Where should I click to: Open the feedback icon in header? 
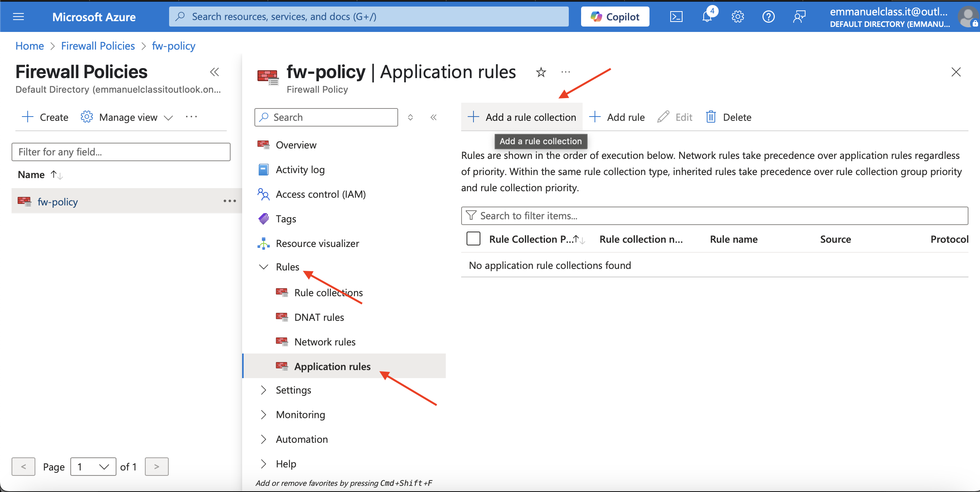tap(799, 17)
